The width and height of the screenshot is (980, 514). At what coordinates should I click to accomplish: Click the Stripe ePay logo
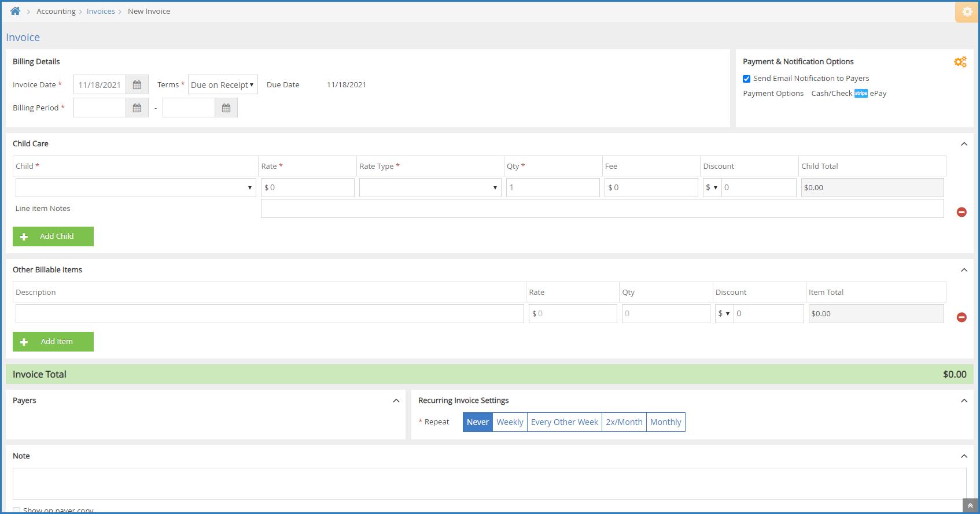(x=861, y=94)
